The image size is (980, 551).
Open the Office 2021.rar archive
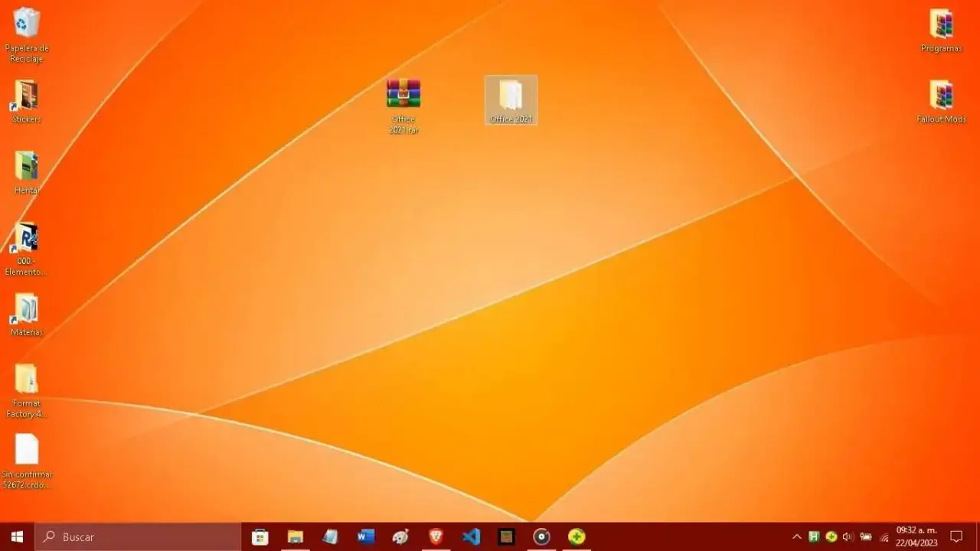click(x=403, y=93)
